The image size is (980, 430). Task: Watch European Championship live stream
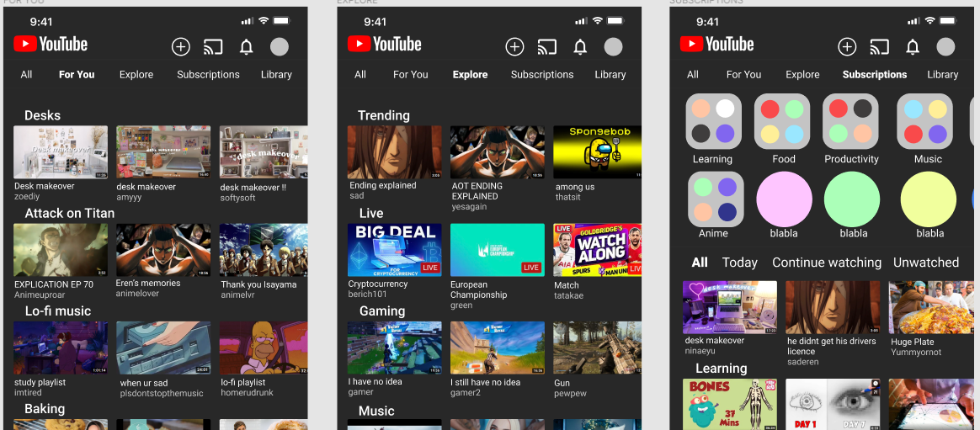498,250
